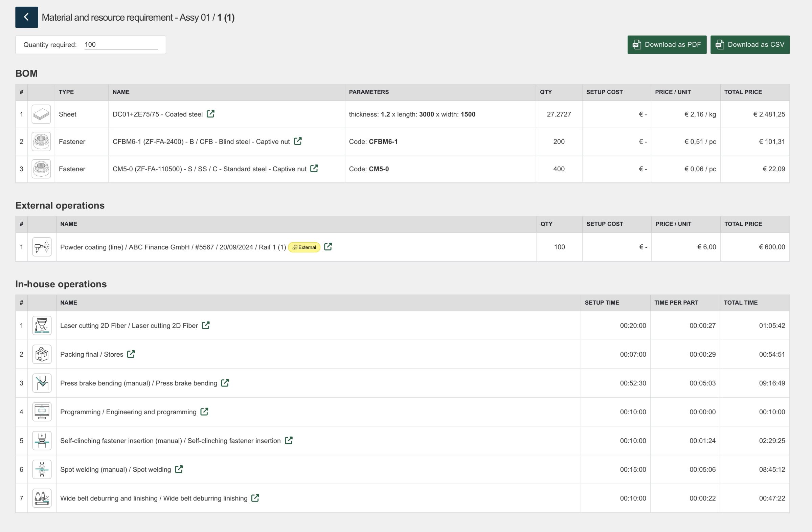Viewport: 812px width, 532px height.
Task: Click the Download as CSV button
Action: 749,45
